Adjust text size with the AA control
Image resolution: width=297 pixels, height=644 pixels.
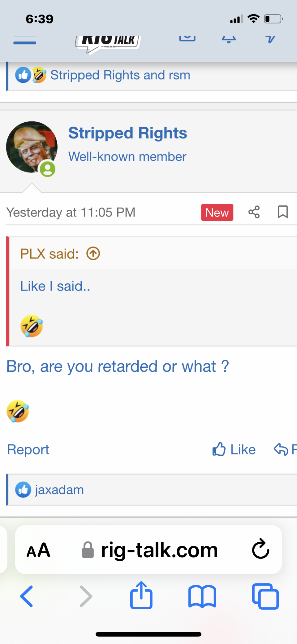click(x=38, y=550)
